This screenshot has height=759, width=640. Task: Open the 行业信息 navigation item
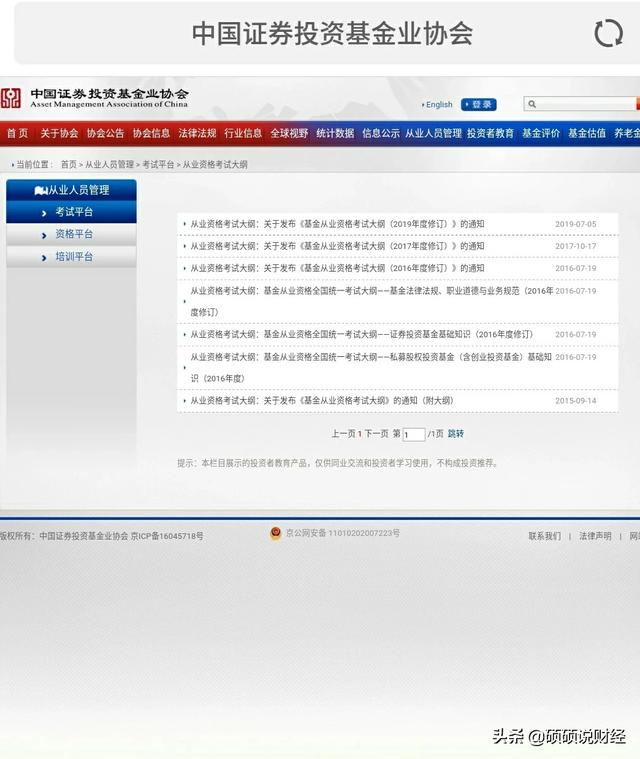tap(243, 133)
